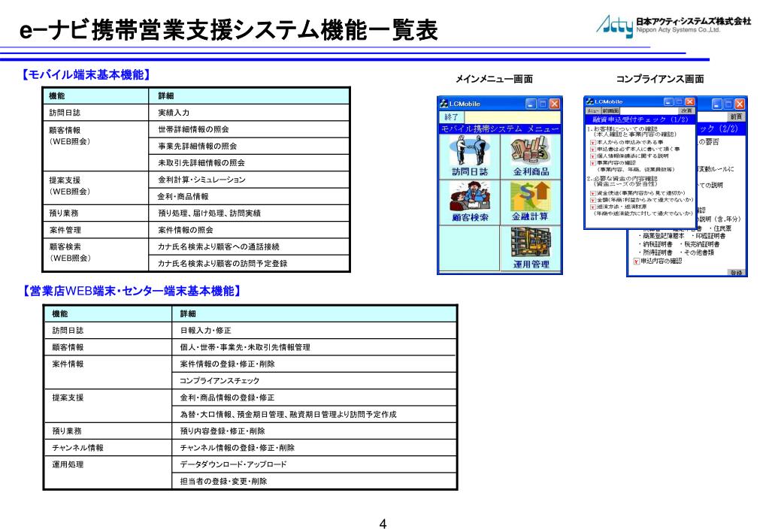Go back with the 前頁 button
This screenshot has height=532, width=769.
(736, 116)
